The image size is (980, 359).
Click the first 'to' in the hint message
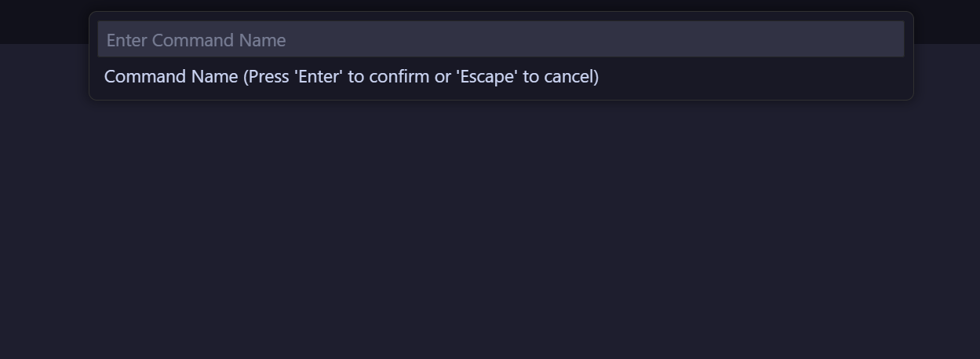click(x=356, y=76)
